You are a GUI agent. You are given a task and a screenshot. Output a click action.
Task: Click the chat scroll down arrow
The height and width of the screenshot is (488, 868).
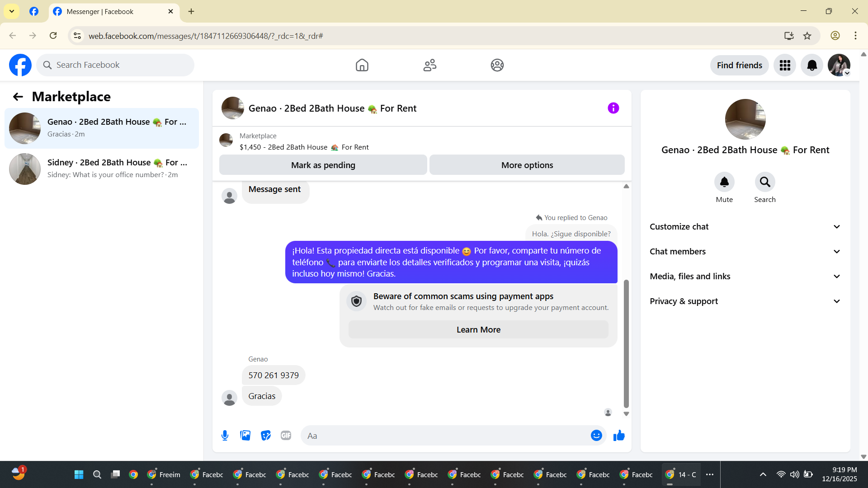pos(626,414)
